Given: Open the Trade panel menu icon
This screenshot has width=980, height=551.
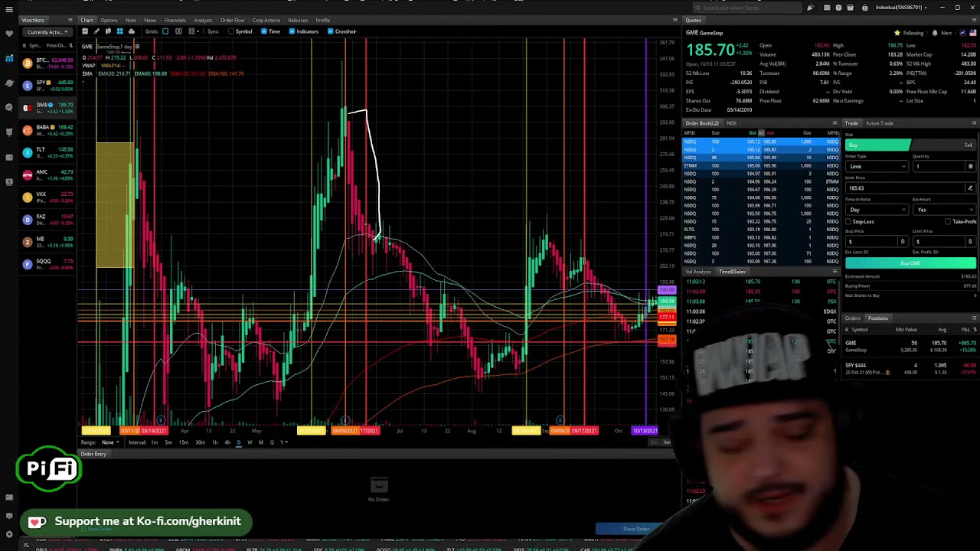Looking at the screenshot, I should click(x=974, y=123).
